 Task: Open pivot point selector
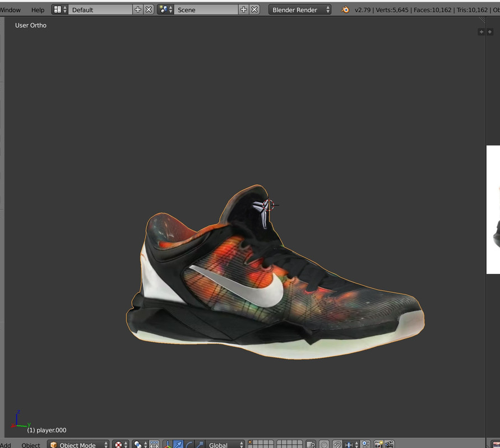coord(141,445)
